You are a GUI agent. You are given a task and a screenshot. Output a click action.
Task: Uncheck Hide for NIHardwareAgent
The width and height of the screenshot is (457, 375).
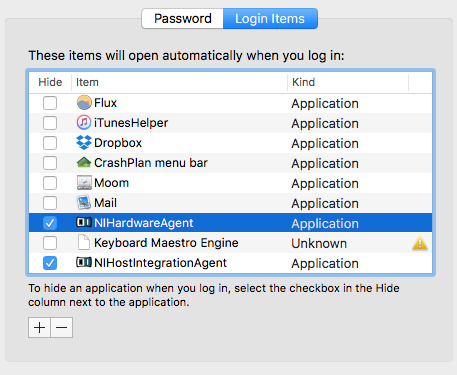point(50,223)
